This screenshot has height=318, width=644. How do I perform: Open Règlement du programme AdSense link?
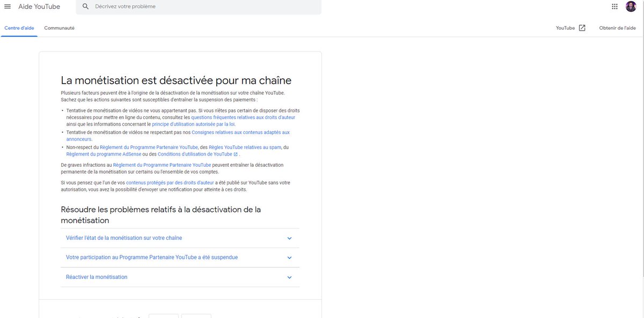104,154
